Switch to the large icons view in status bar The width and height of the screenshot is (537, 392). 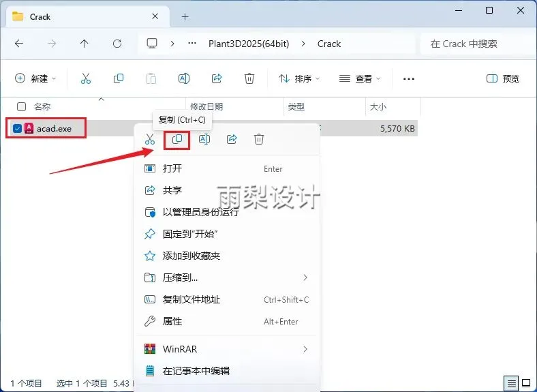pyautogui.click(x=526, y=383)
